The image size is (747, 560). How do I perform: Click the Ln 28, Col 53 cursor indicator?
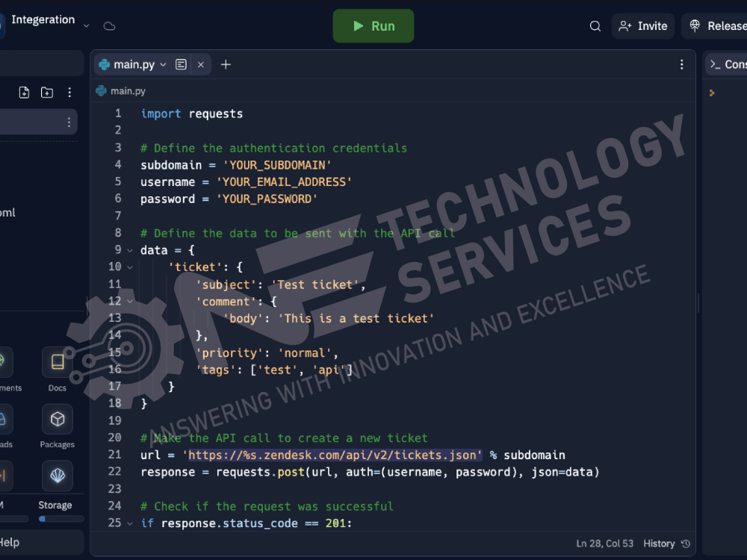click(604, 544)
